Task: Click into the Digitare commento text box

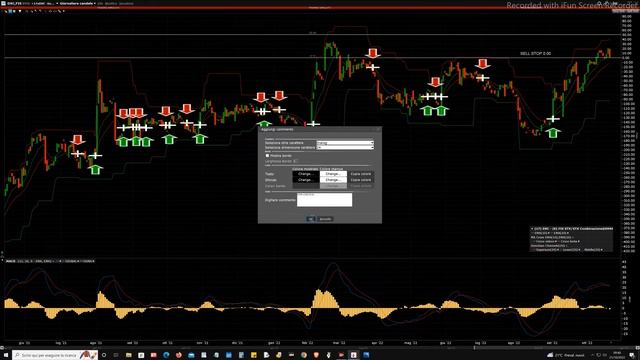Action: point(324,200)
